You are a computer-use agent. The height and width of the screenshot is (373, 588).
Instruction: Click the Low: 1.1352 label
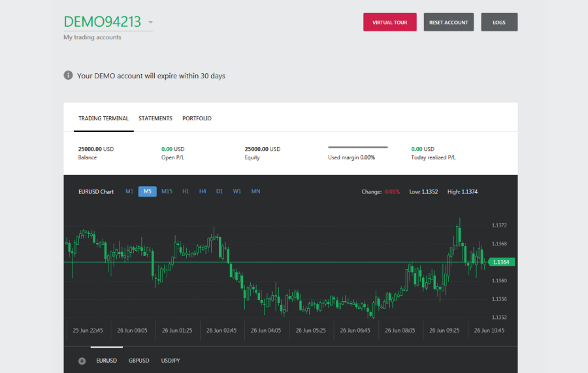tap(423, 191)
